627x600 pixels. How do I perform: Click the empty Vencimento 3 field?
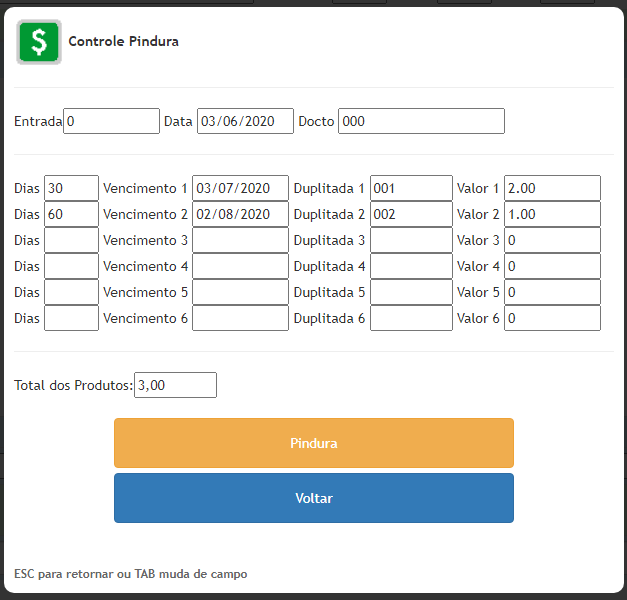coord(240,240)
